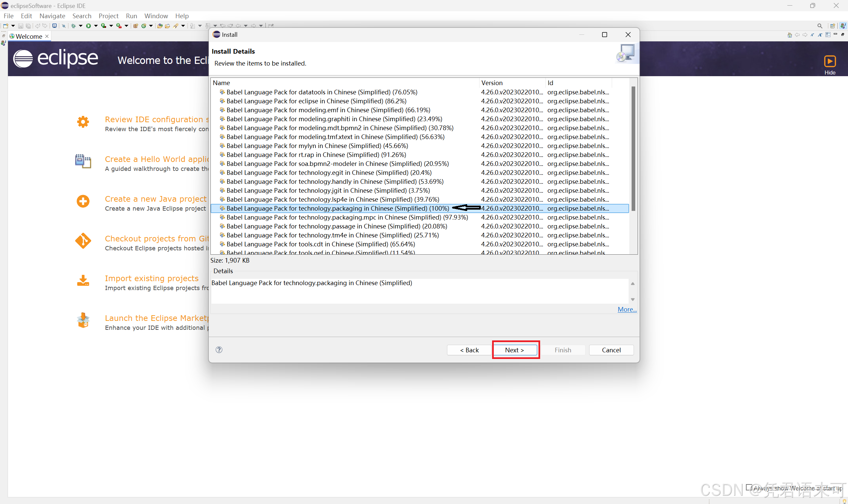
Task: Click the Welcome Home house icon
Action: (x=790, y=35)
